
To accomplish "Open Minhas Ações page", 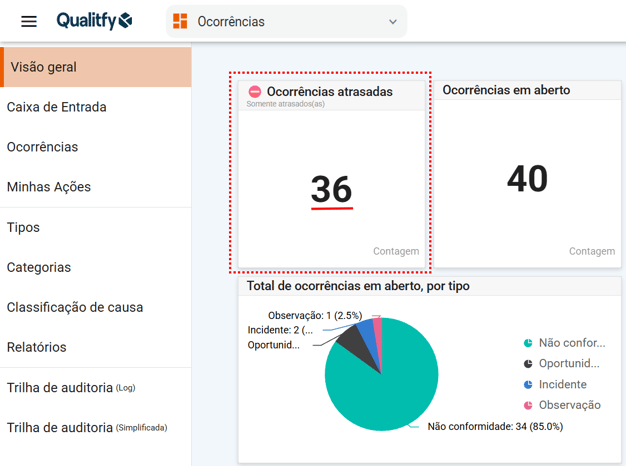I will click(49, 187).
